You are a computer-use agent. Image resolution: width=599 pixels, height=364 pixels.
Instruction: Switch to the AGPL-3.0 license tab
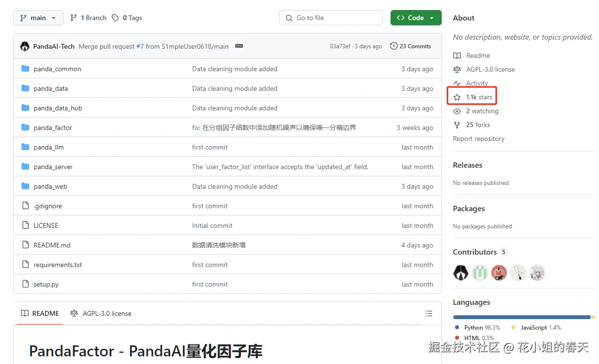100,313
